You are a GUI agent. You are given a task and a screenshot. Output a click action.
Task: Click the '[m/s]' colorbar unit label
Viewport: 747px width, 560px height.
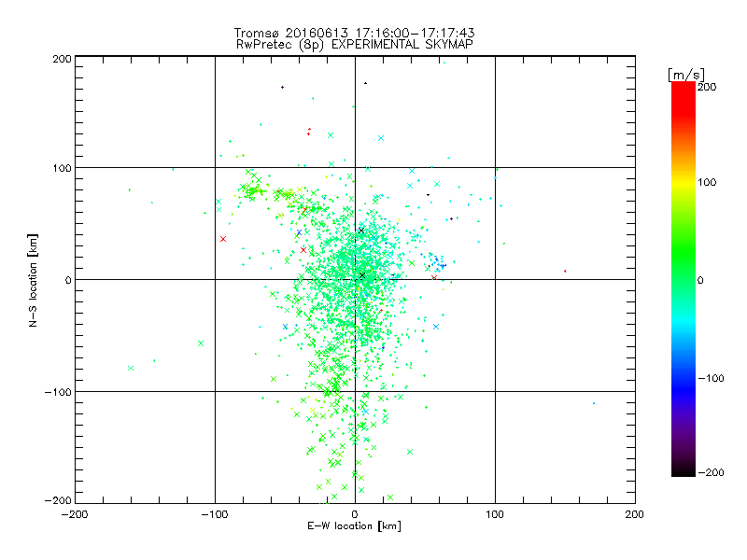click(686, 75)
